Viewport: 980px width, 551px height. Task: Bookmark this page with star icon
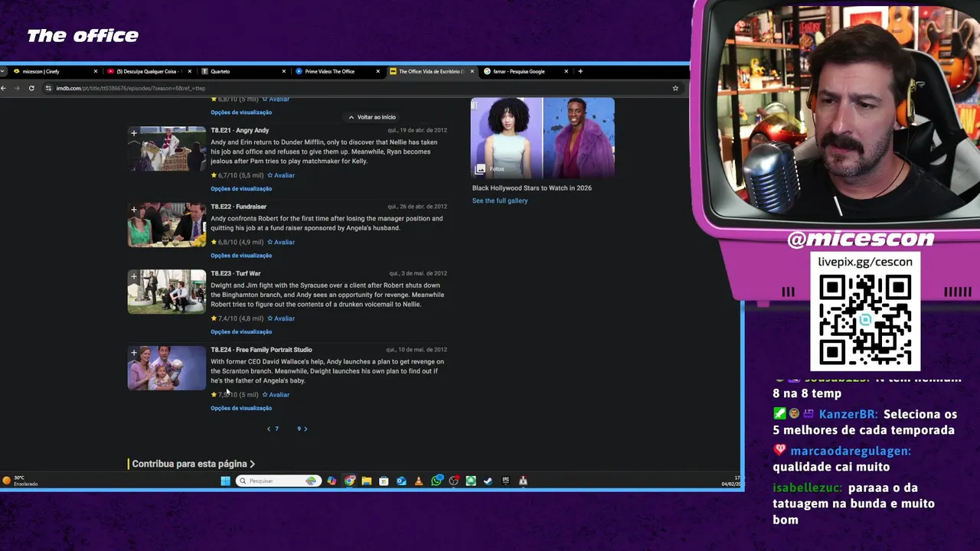(x=675, y=88)
